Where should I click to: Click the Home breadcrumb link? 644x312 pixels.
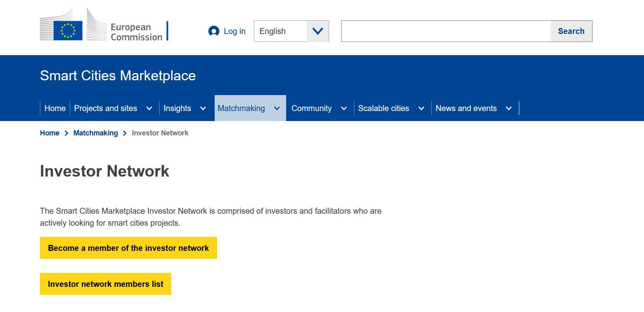(x=49, y=133)
